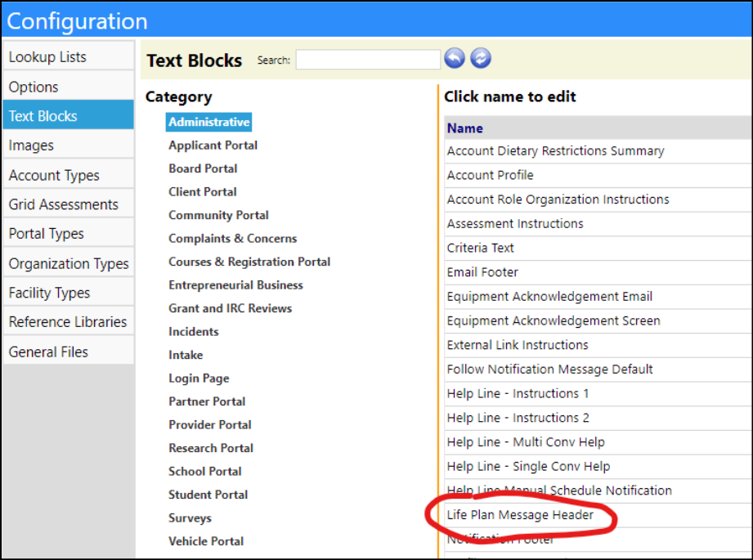The height and width of the screenshot is (560, 753).
Task: Edit Equipment Acknowledgement Screen block
Action: [554, 320]
